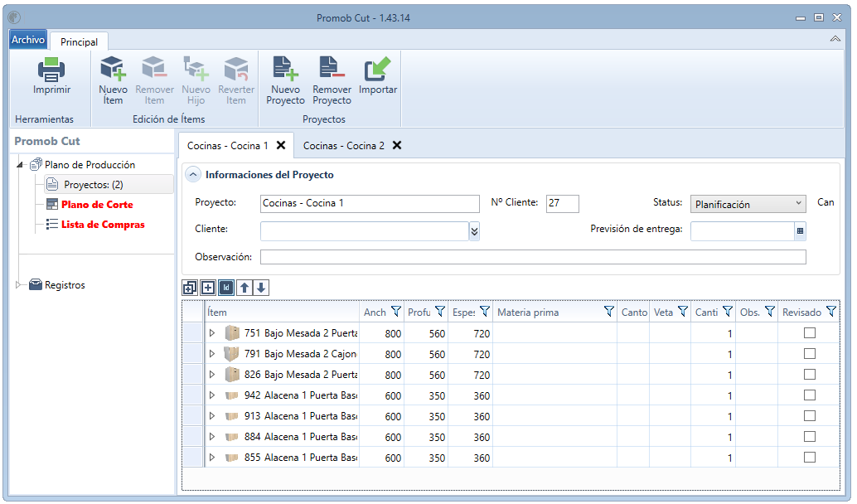Screen dimensions: 857x504
Task: Expand the 826 Bajo Mesada row
Action: pos(212,375)
